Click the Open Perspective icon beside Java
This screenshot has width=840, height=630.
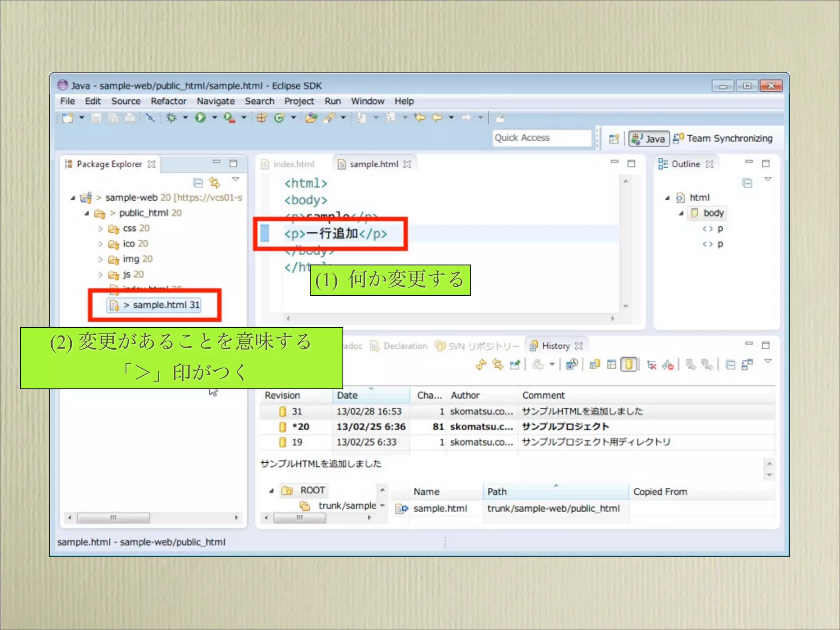tap(614, 139)
